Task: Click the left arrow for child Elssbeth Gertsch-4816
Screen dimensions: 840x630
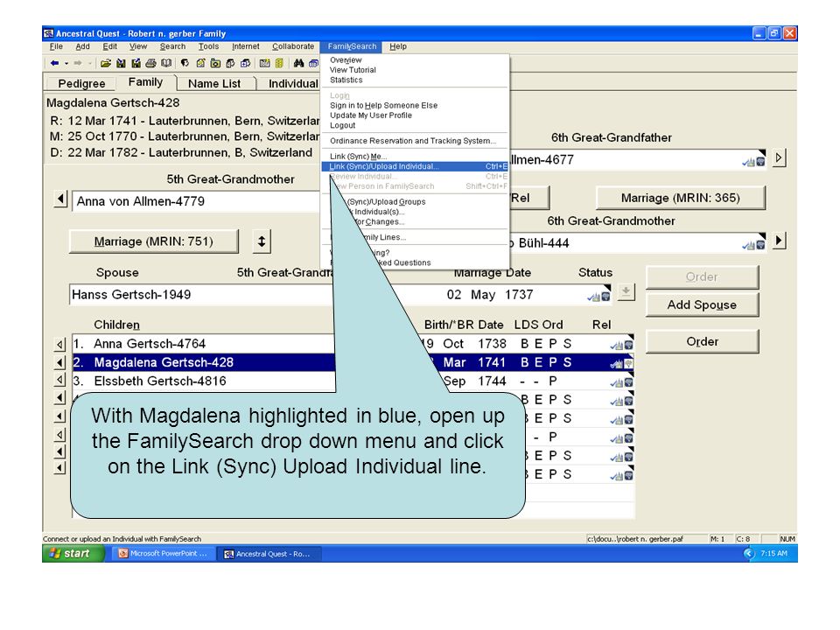Action: (x=60, y=381)
